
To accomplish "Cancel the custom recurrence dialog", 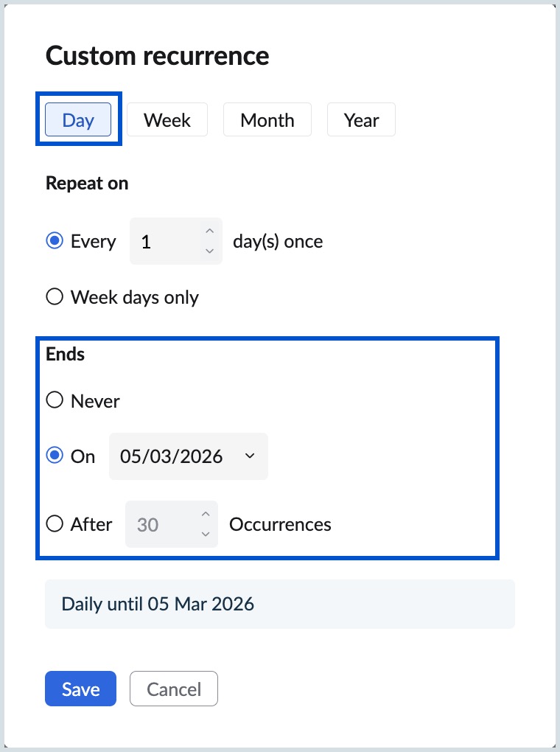I will pos(173,689).
